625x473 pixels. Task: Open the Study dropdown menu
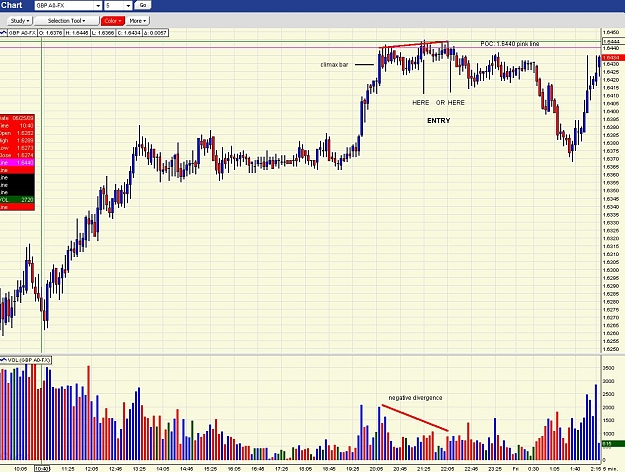click(x=20, y=21)
